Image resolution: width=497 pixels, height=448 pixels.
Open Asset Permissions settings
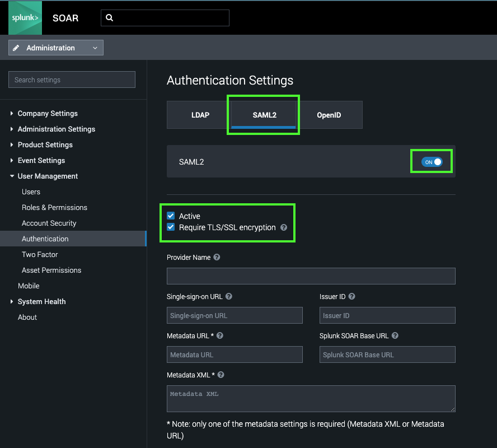(x=51, y=270)
